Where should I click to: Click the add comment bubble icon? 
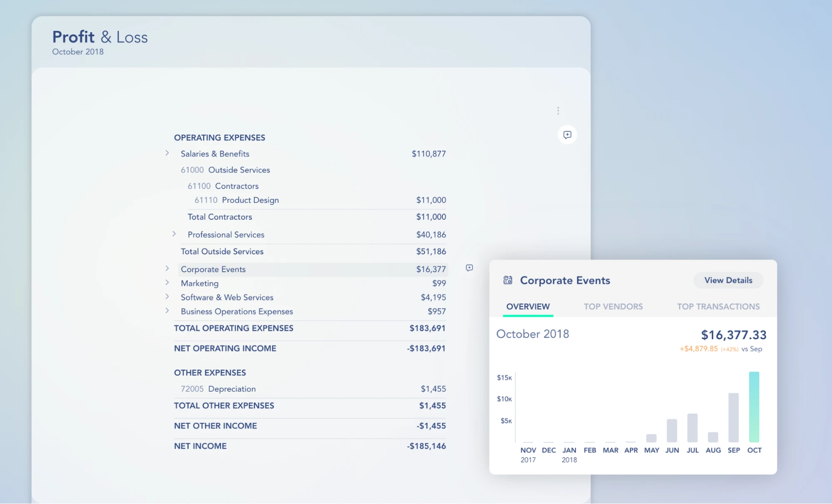click(567, 135)
